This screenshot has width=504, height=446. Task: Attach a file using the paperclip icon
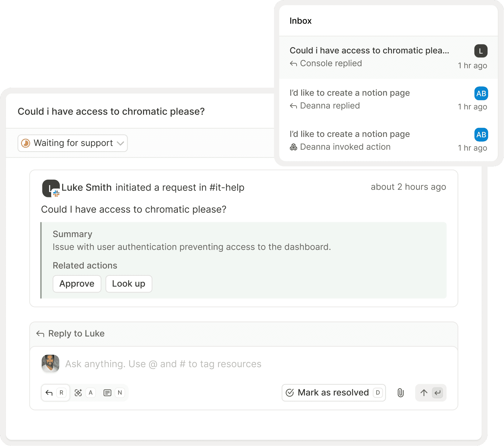(x=400, y=393)
